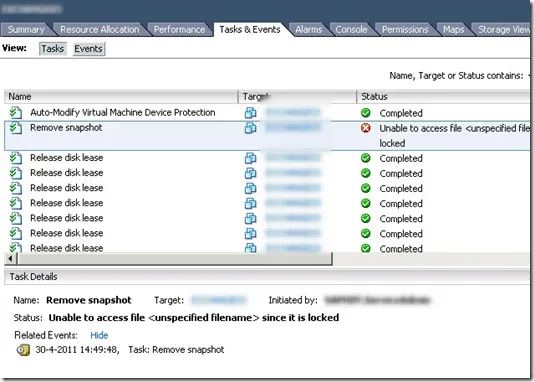Click red error icon in Remove snapshot row
Viewport: 534px width, 382px height.
[x=365, y=128]
